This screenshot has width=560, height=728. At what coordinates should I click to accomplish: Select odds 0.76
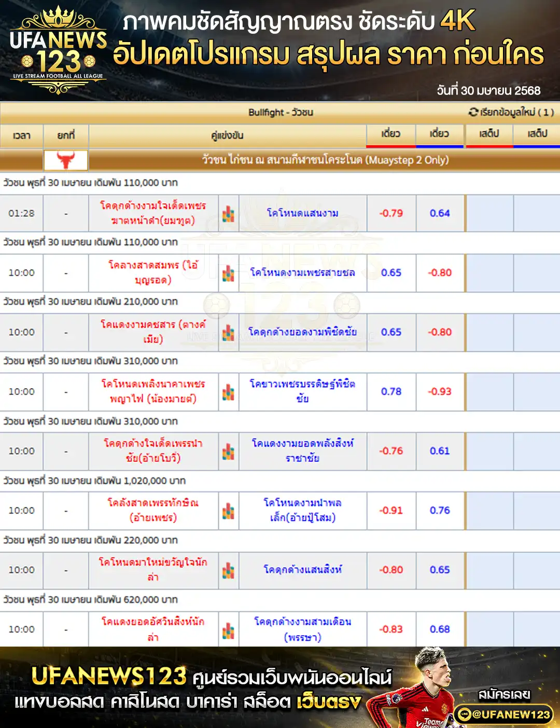440,511
